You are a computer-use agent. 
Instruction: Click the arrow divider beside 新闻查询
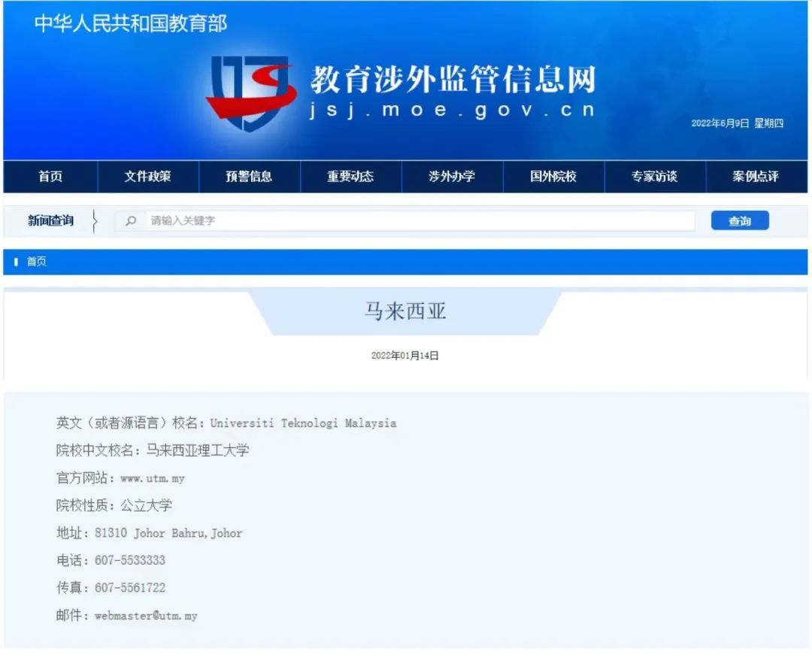pos(95,221)
